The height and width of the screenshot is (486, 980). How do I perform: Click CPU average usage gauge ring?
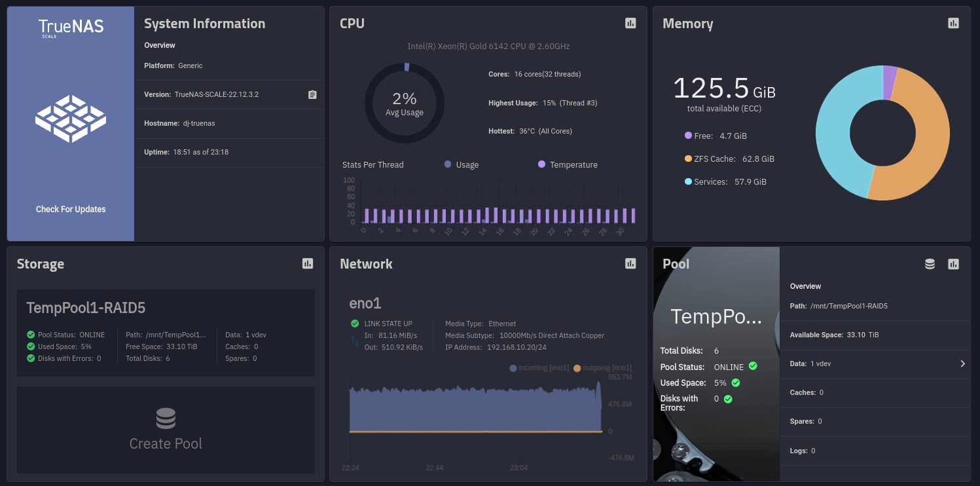coord(405,103)
